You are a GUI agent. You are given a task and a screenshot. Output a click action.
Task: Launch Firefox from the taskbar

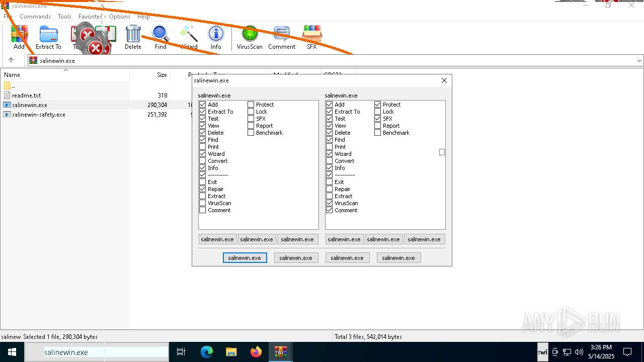(x=256, y=352)
